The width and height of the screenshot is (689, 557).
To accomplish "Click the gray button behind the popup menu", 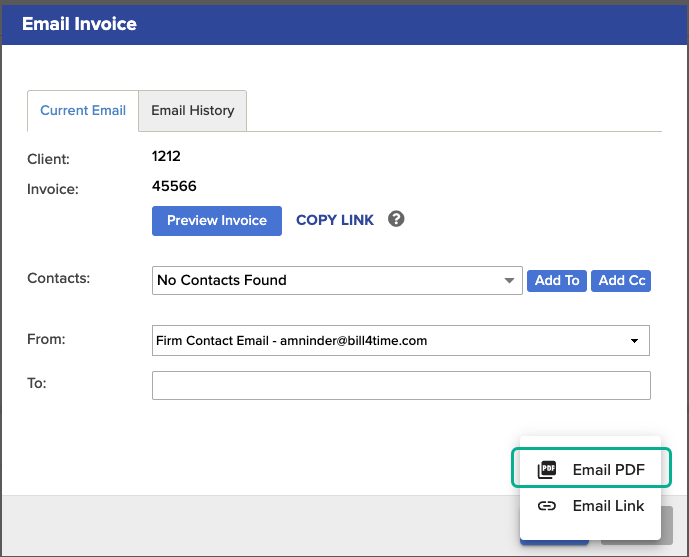I will [667, 525].
